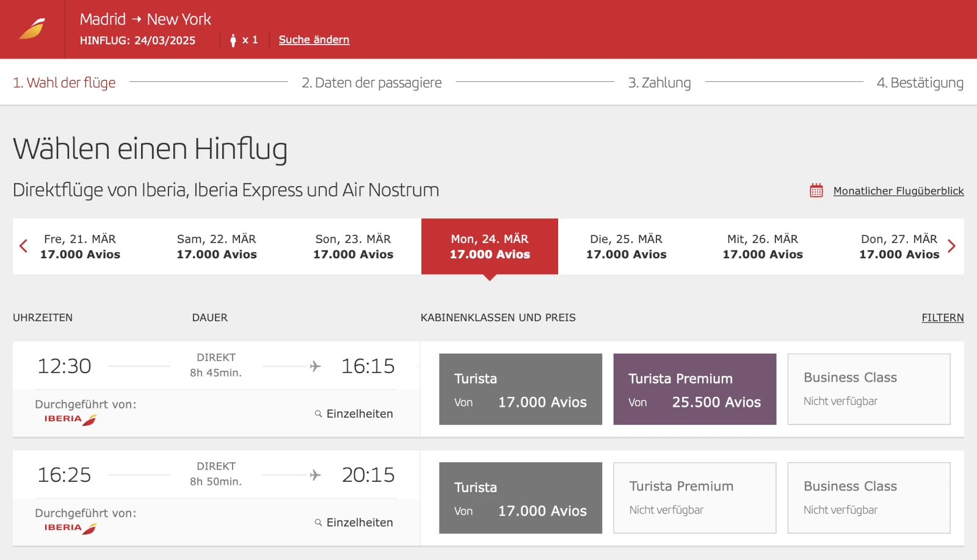Click step 2. Daten der passagiere
The image size is (977, 560).
[371, 82]
